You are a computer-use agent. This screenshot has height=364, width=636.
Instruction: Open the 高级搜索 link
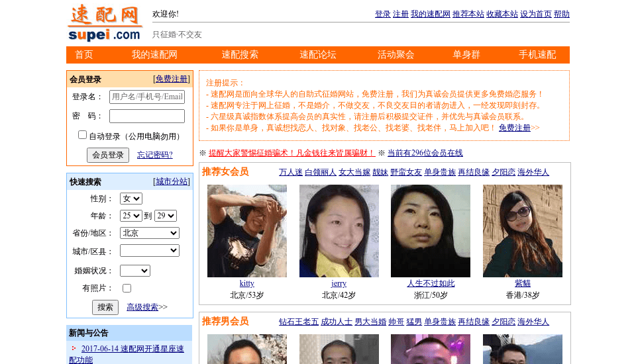coord(142,307)
